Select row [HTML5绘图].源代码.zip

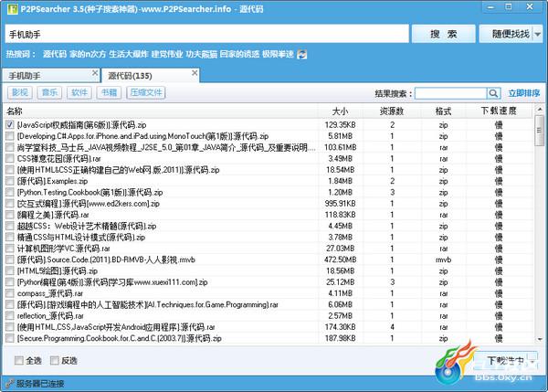click(268, 271)
